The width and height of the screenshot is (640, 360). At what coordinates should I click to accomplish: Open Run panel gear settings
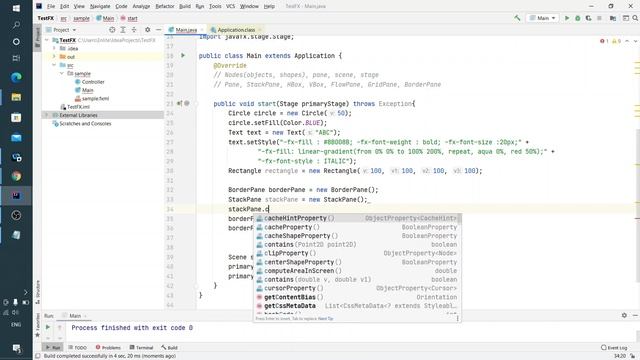point(624,315)
